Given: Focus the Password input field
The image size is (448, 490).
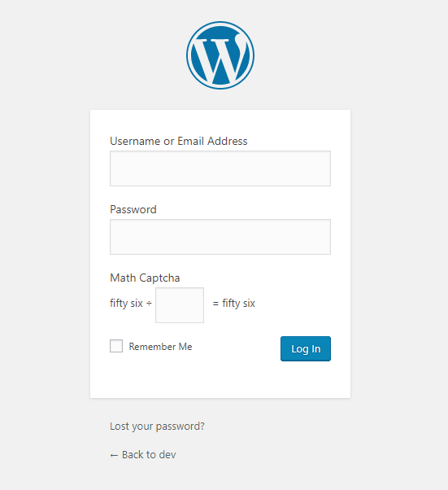Looking at the screenshot, I should tap(220, 237).
